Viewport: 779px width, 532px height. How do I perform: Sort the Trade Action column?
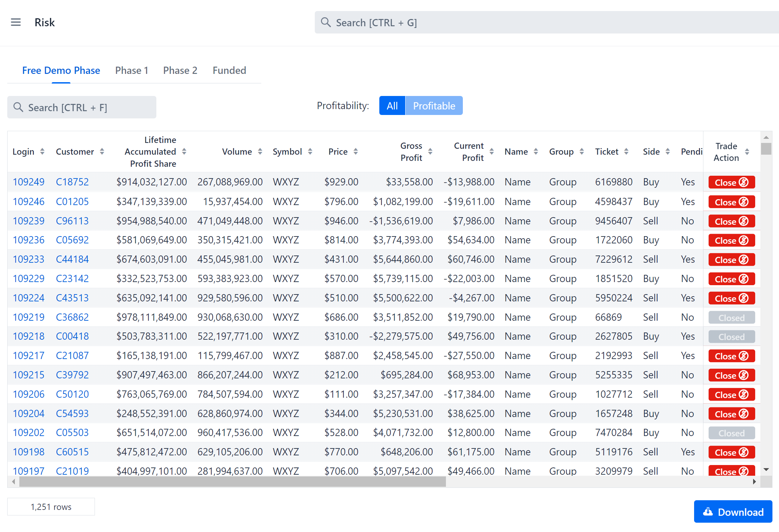pos(747,152)
